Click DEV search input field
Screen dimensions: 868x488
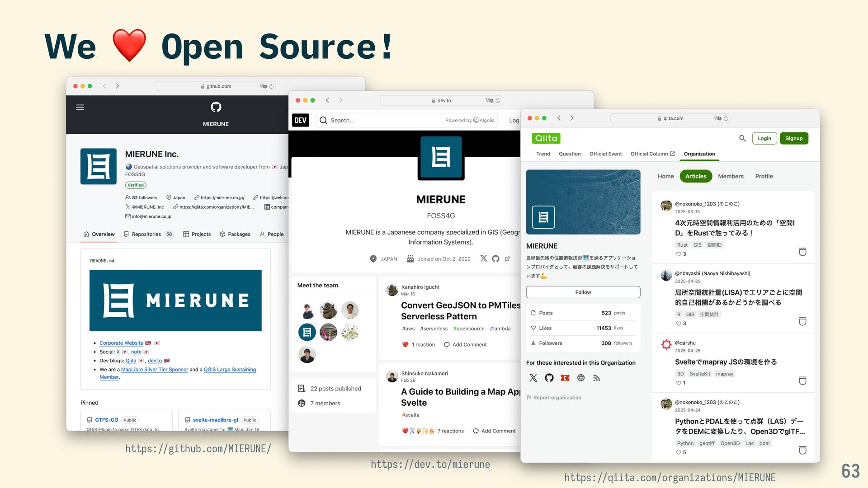(x=384, y=120)
